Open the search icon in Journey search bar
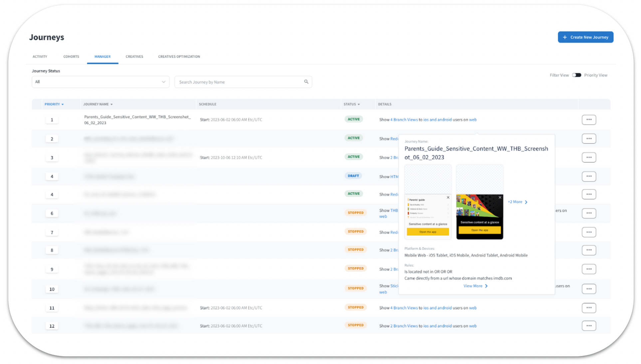 click(x=306, y=82)
